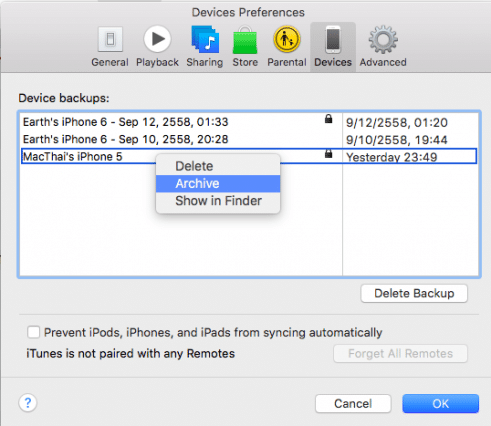Open the Playback preferences pane
This screenshot has width=491, height=426.
pos(157,47)
